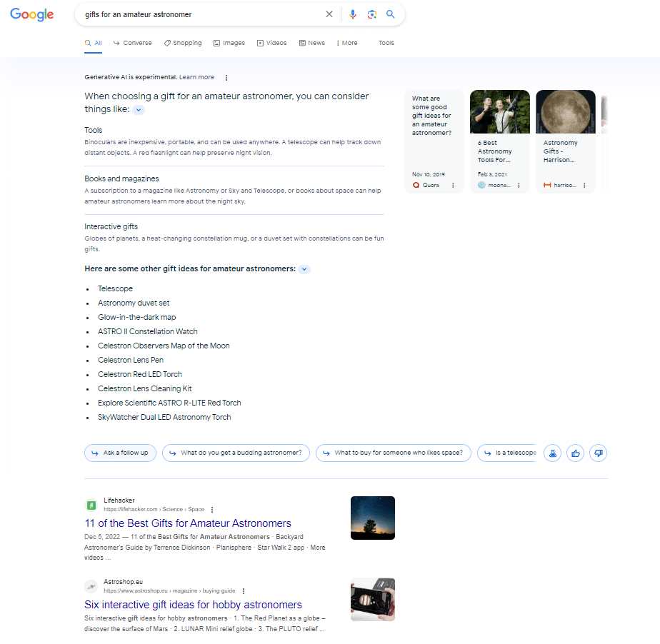The height and width of the screenshot is (644, 660).
Task: Give thumbs up feedback
Action: 575,453
